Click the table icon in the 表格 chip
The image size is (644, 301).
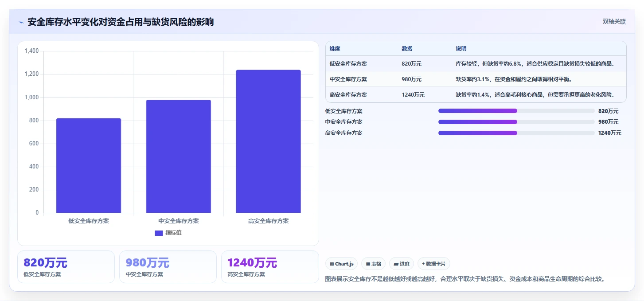click(x=368, y=264)
